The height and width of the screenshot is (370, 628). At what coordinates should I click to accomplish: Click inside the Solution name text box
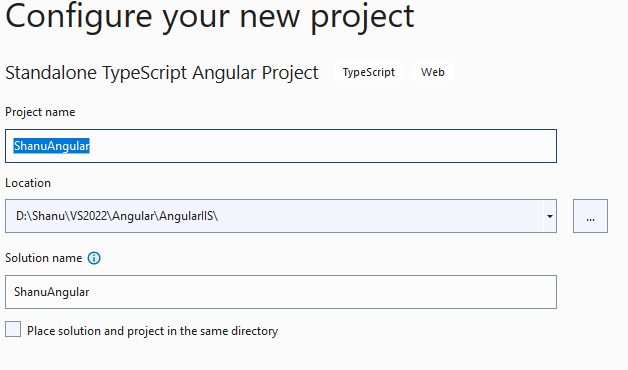pyautogui.click(x=281, y=292)
